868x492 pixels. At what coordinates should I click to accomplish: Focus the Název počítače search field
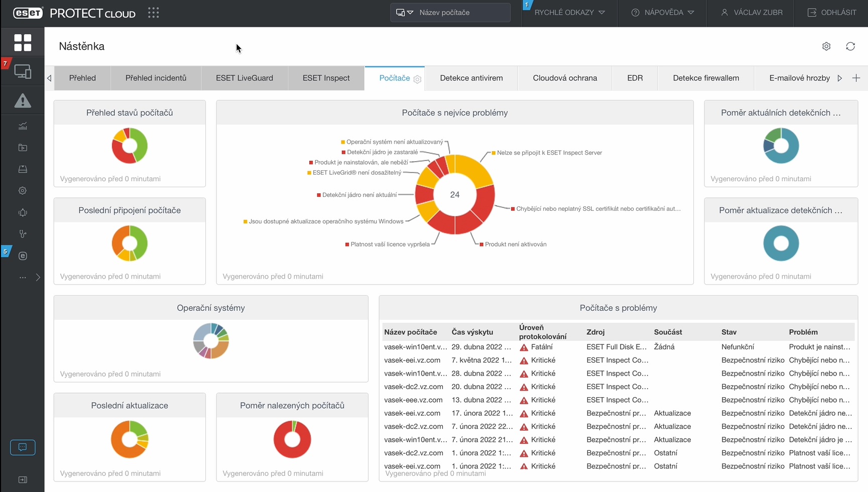click(462, 13)
